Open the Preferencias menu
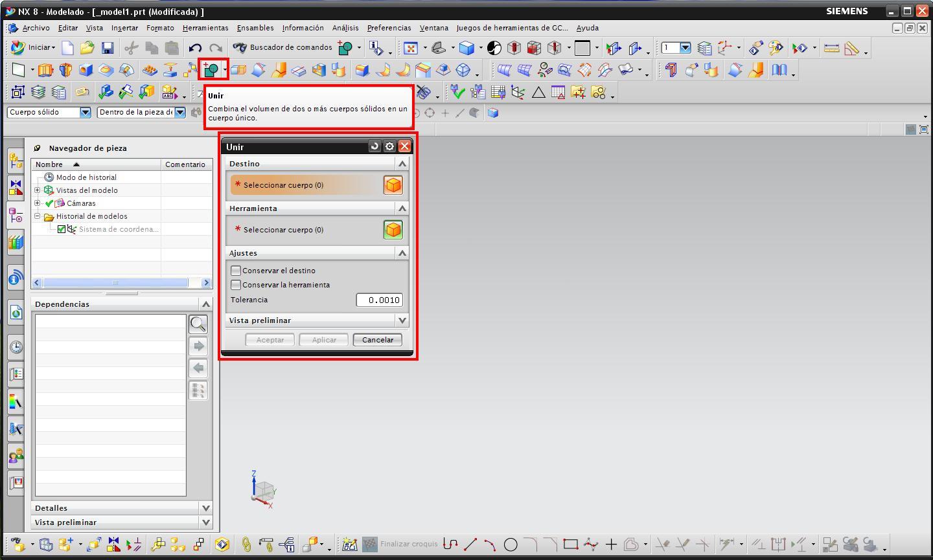The width and height of the screenshot is (933, 560). pyautogui.click(x=389, y=28)
